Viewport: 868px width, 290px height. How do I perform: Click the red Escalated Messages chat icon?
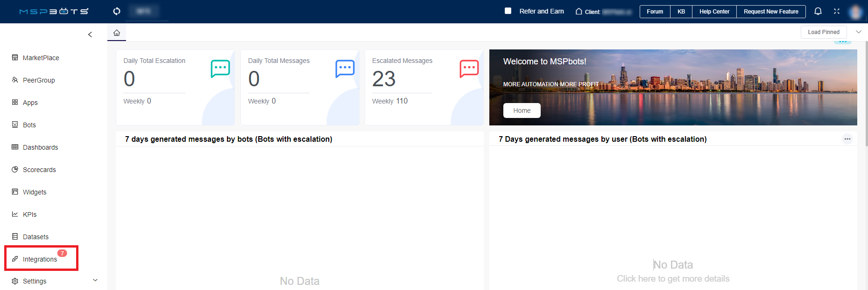[x=469, y=69]
